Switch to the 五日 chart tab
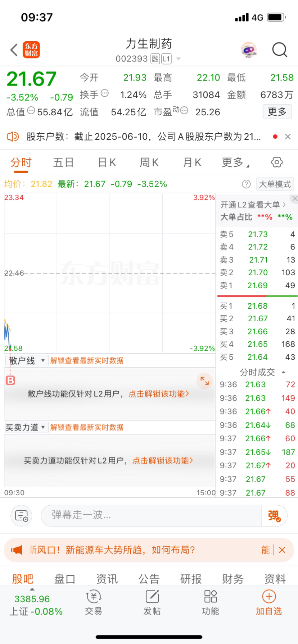This screenshot has width=298, height=644. [x=63, y=162]
